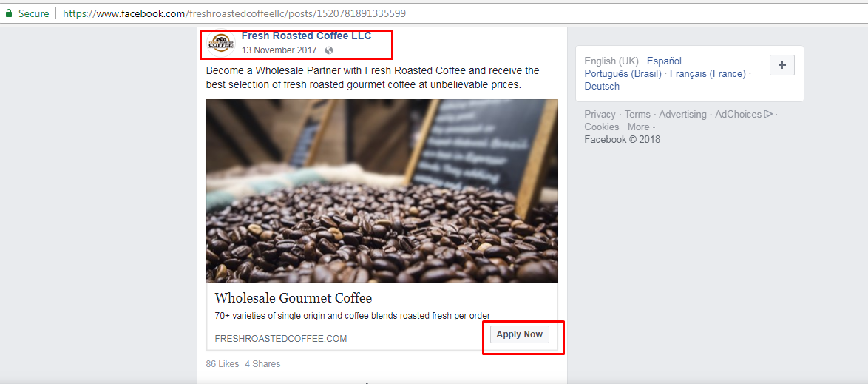Open the Cookies footer link
This screenshot has width=868, height=384.
602,127
